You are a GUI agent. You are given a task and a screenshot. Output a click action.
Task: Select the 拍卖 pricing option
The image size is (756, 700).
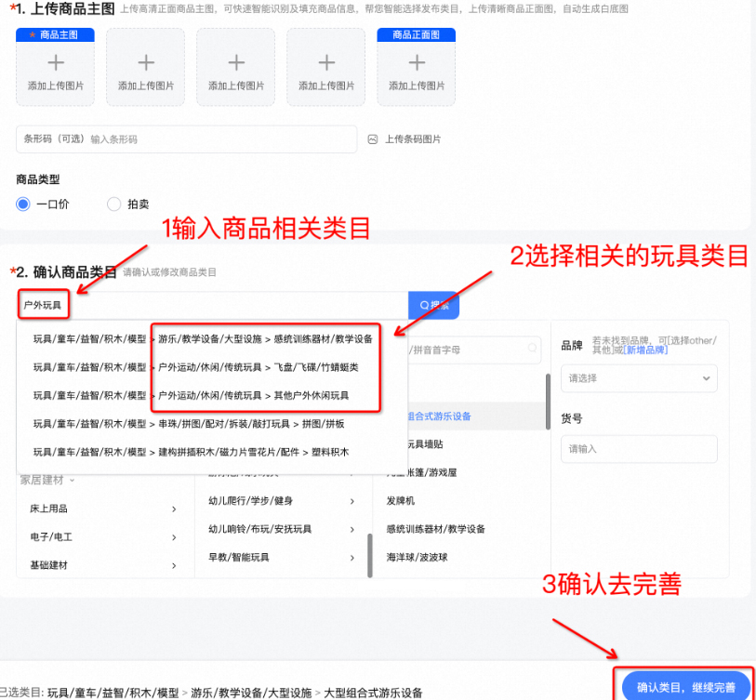113,204
